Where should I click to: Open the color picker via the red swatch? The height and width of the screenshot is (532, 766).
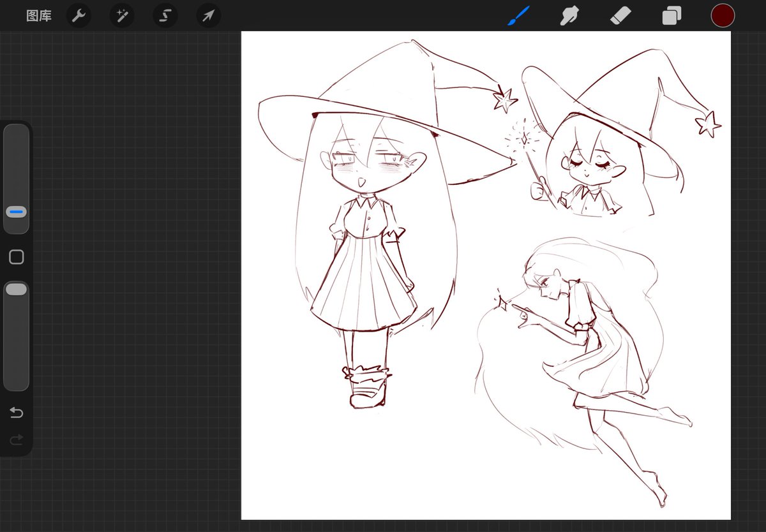[723, 15]
